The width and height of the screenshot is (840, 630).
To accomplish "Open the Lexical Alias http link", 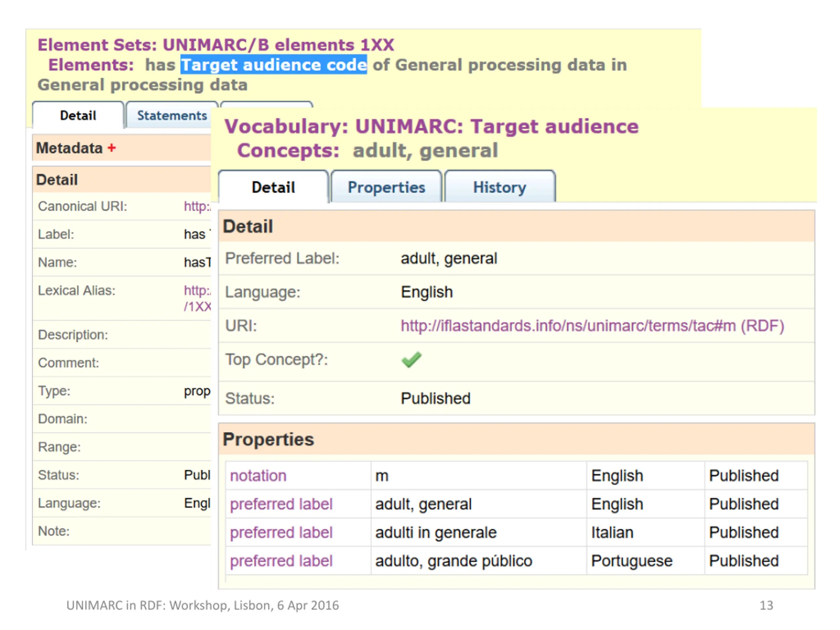I will point(197,299).
